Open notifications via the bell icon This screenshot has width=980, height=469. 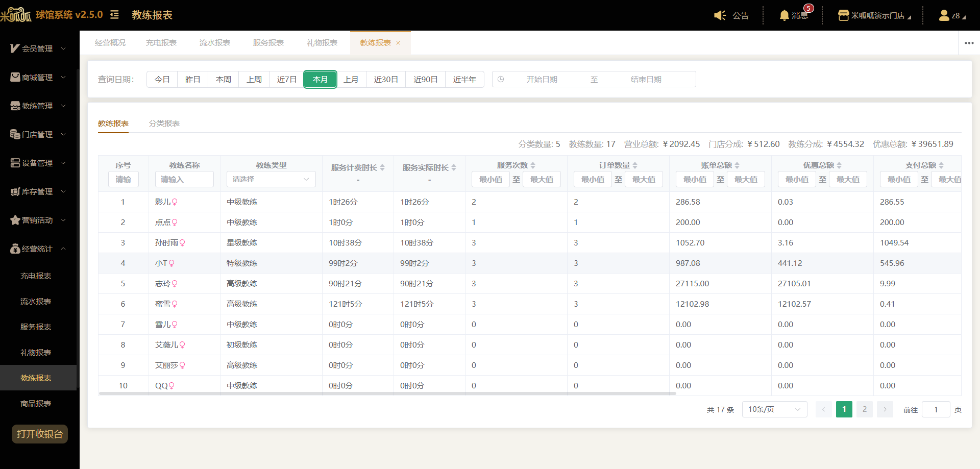tap(785, 15)
